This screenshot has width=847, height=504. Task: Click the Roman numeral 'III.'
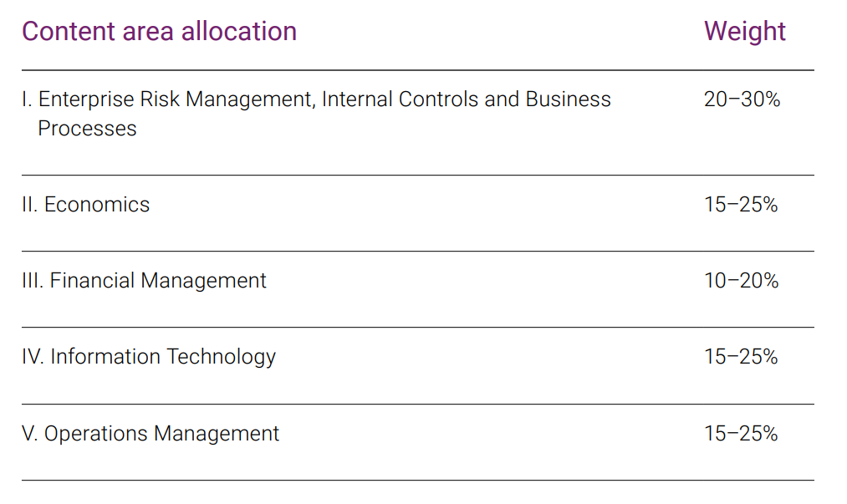[x=33, y=281]
